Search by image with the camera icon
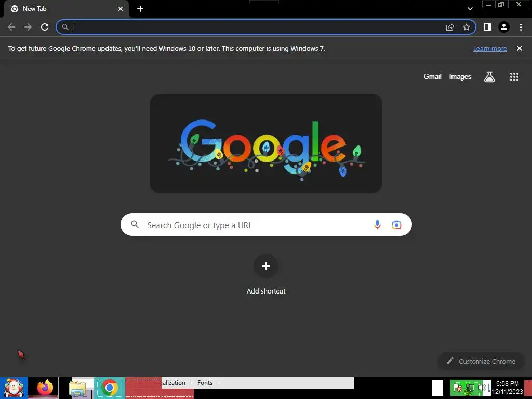 [x=396, y=224]
